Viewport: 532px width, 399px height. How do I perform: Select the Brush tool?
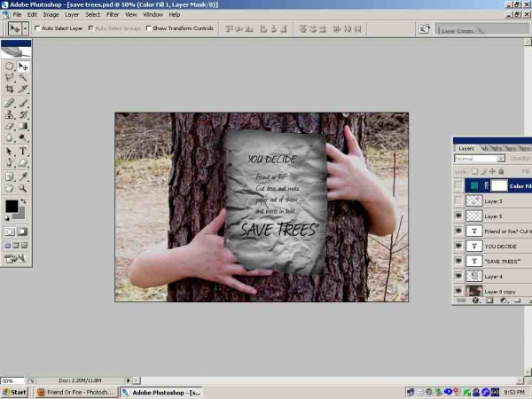[23, 103]
